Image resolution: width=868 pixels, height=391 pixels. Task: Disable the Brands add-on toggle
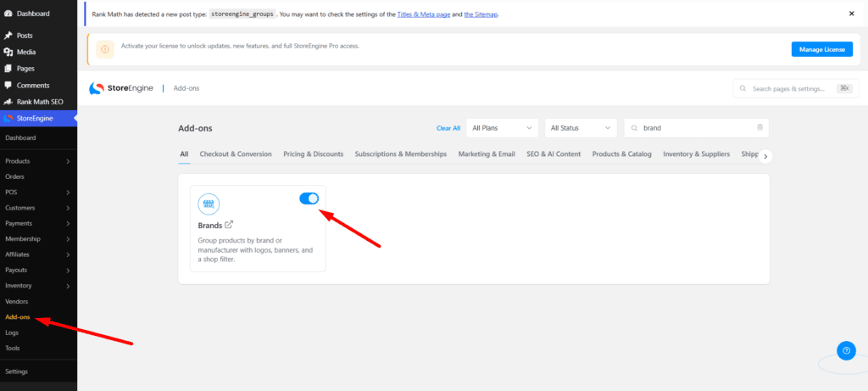tap(309, 198)
